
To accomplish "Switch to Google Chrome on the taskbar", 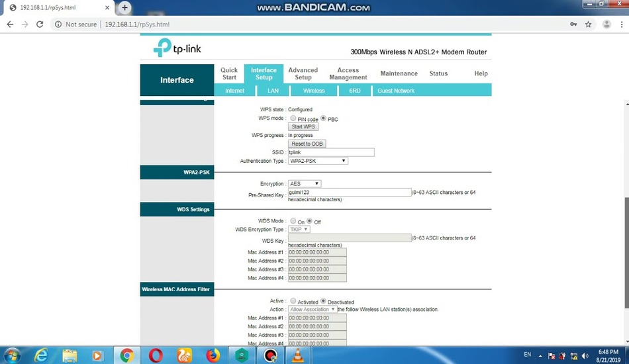I will 126,355.
